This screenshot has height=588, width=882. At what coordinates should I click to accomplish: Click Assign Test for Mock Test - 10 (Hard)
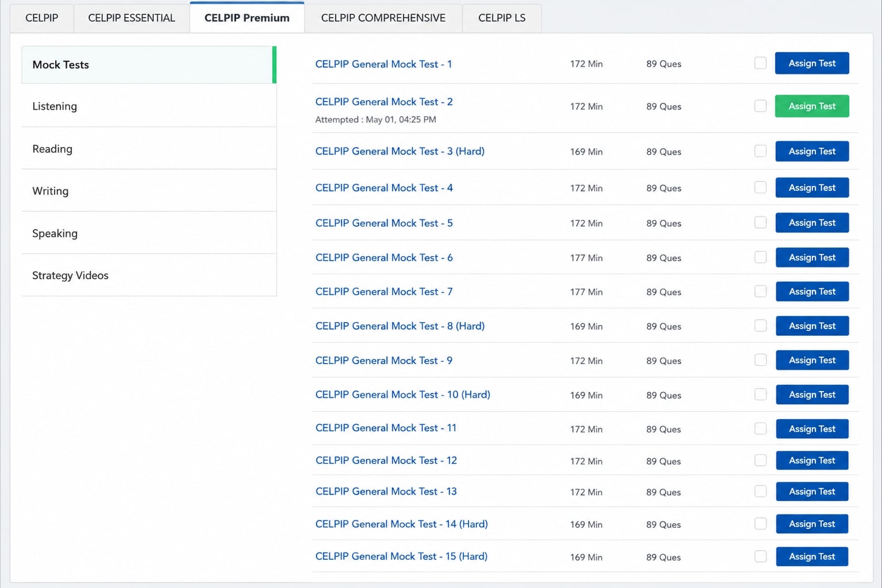coord(812,394)
